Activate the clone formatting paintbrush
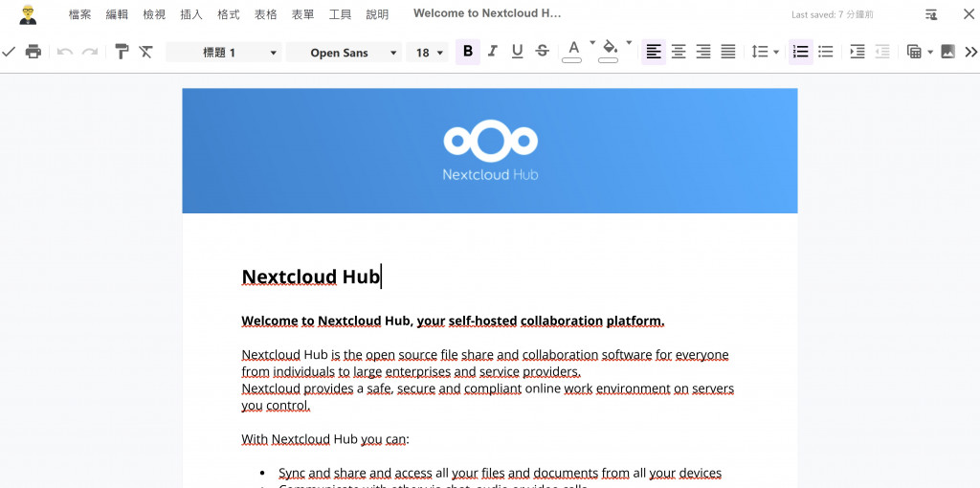Screen dimensions: 980x488 tap(122, 52)
